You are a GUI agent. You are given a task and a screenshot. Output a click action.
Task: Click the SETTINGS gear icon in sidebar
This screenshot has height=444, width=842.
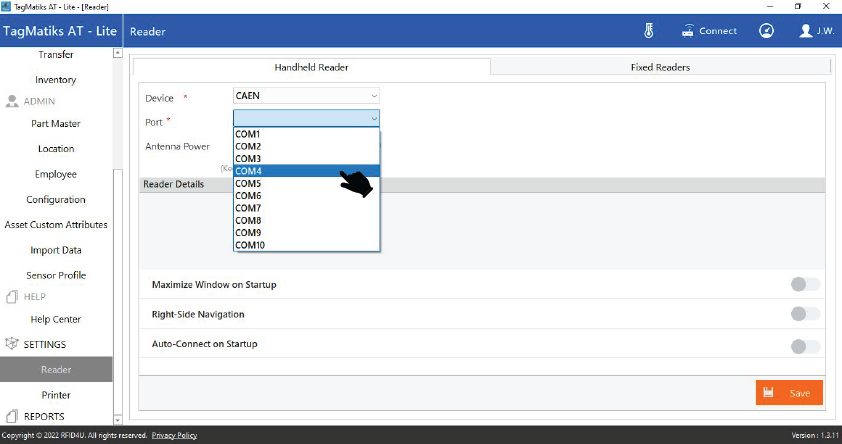[12, 344]
